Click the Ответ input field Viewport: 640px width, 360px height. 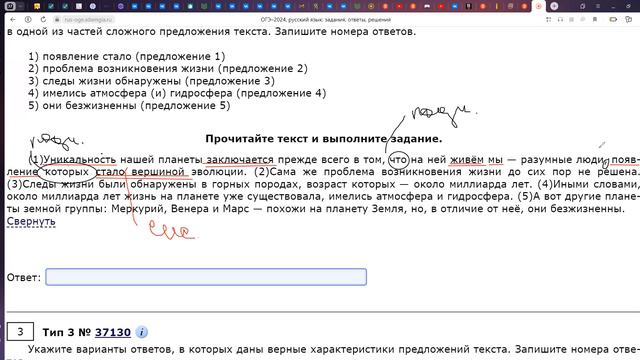tap(206, 277)
